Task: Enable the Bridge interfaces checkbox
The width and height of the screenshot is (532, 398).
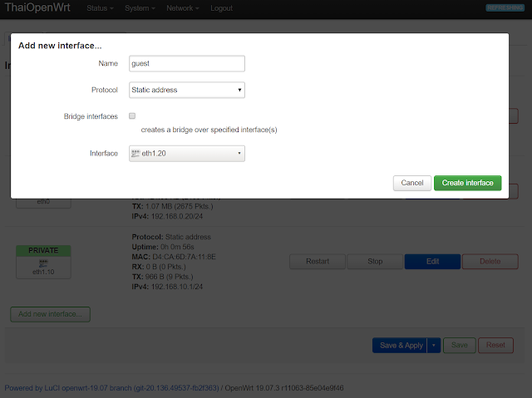Action: pyautogui.click(x=132, y=116)
